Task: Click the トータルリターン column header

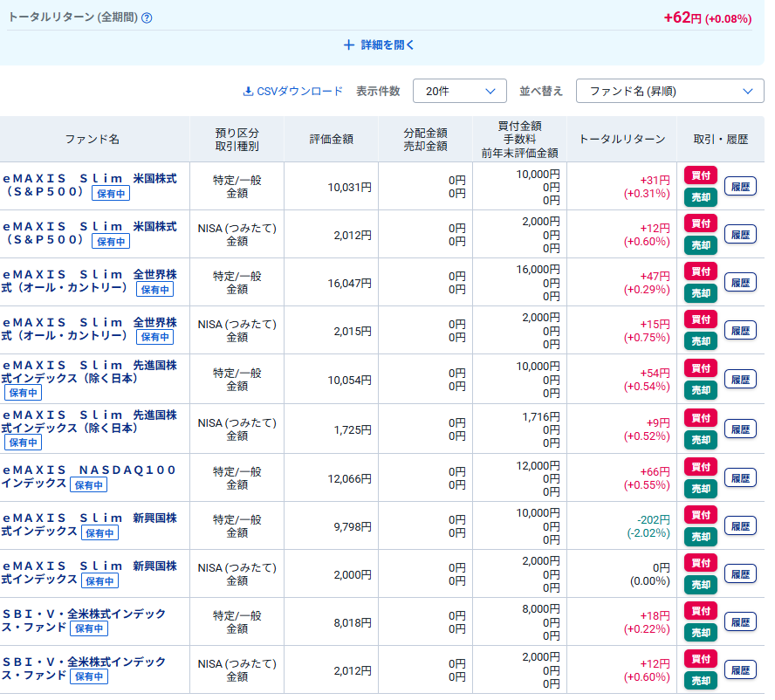Action: [x=621, y=140]
